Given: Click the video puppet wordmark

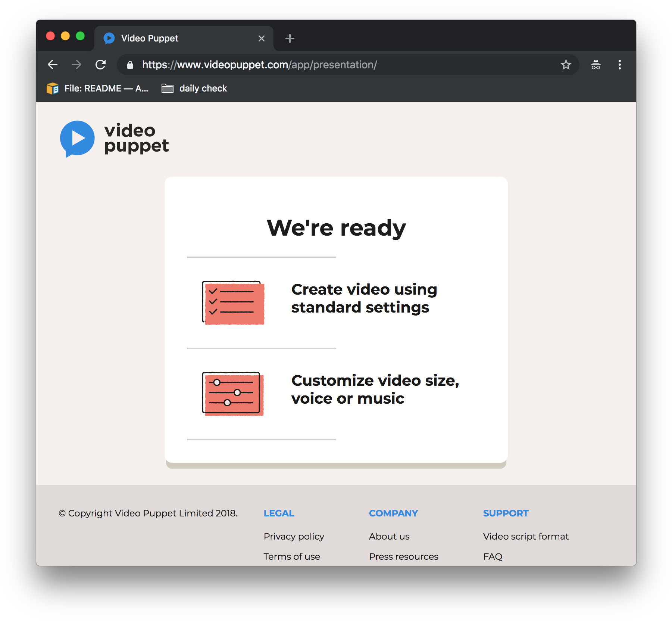Looking at the screenshot, I should click(x=136, y=139).
